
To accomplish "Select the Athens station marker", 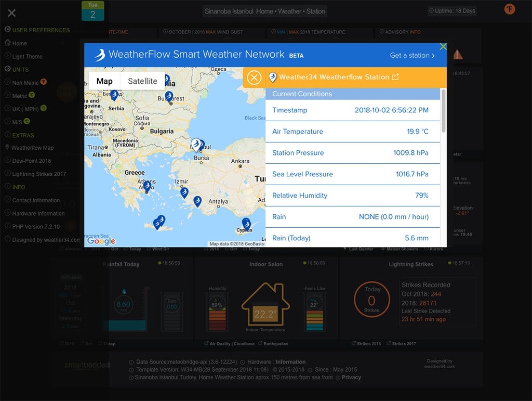I will pyautogui.click(x=147, y=186).
